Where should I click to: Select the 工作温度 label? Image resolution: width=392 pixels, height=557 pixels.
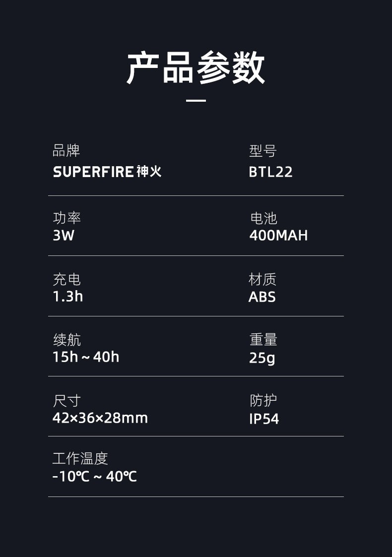(80, 458)
